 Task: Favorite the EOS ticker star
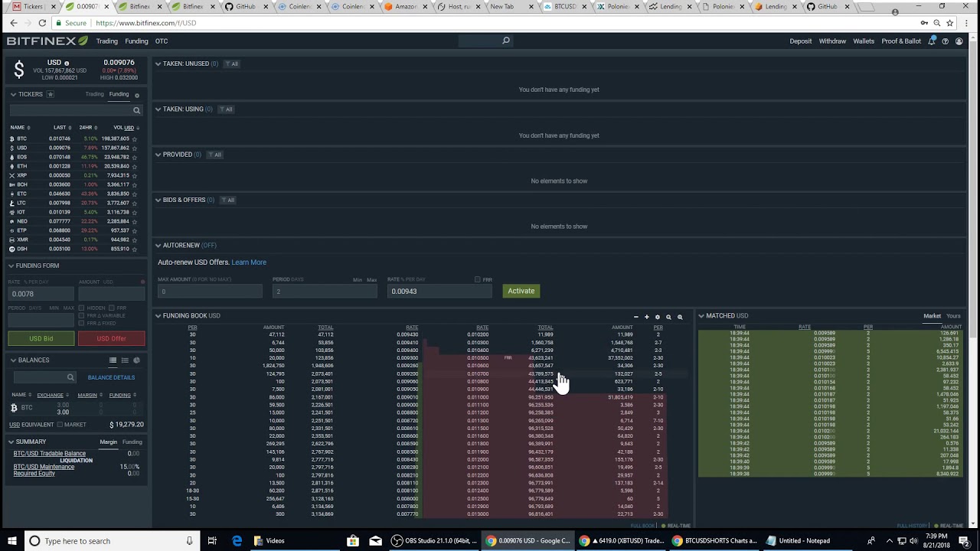[x=135, y=157]
